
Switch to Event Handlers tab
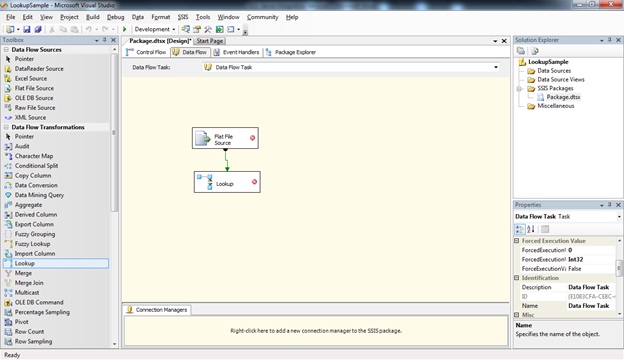pyautogui.click(x=236, y=52)
